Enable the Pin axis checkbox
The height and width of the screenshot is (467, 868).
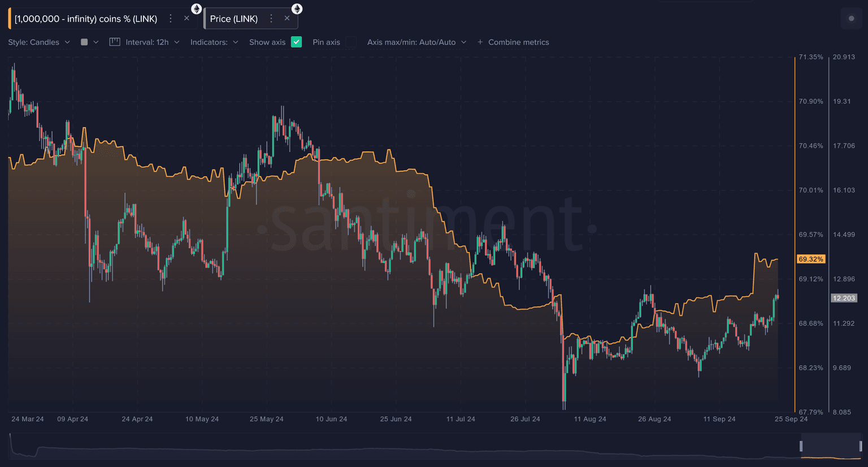click(x=351, y=42)
